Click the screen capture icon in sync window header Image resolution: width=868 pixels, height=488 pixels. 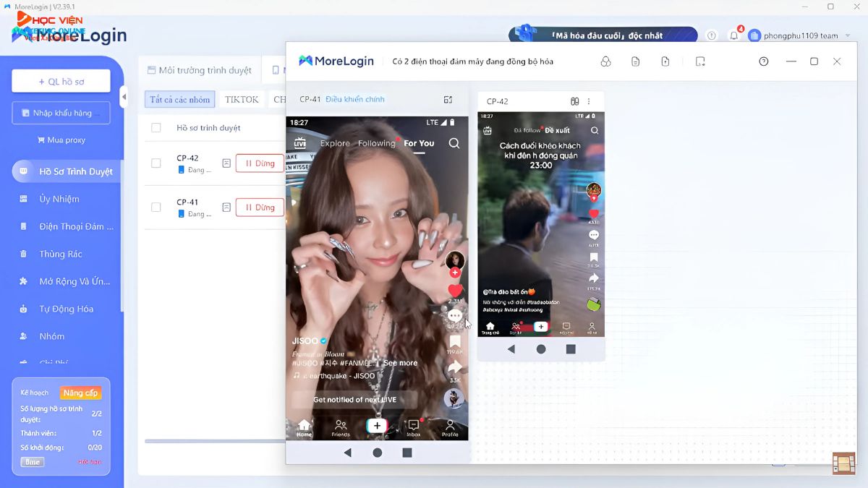[700, 61]
